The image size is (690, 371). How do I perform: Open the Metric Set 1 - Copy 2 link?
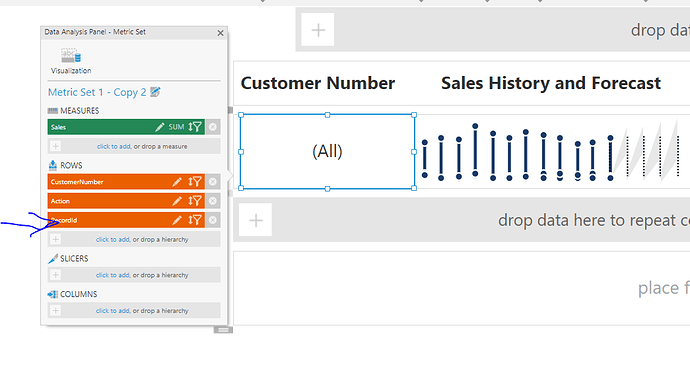(97, 92)
